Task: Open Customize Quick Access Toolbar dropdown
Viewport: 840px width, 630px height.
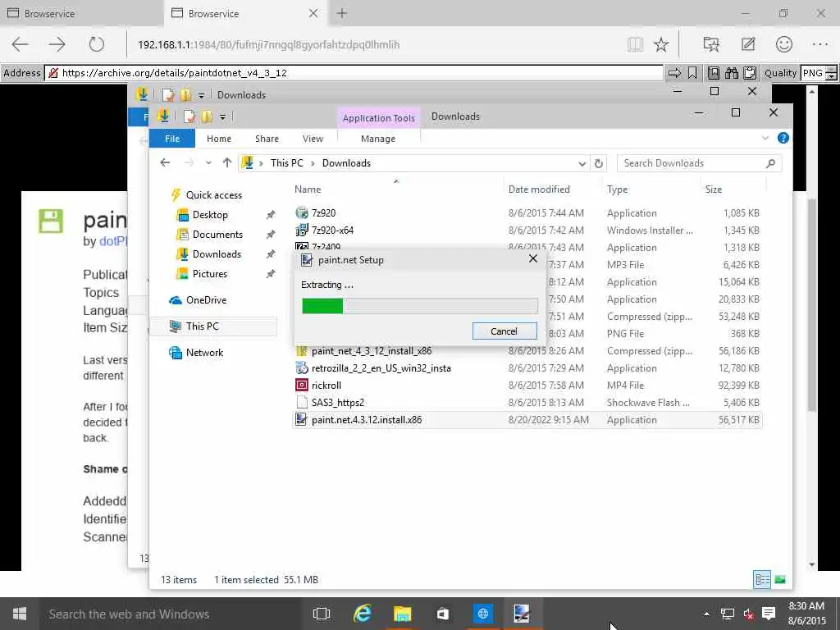Action: pyautogui.click(x=222, y=116)
